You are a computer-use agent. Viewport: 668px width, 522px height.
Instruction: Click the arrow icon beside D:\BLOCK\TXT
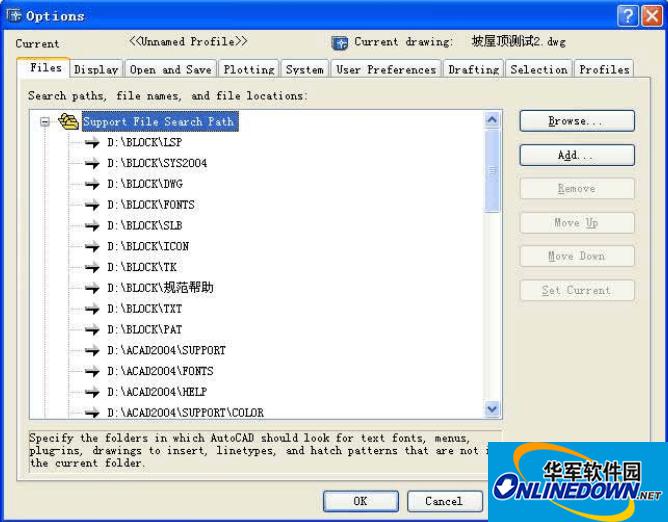(x=92, y=309)
